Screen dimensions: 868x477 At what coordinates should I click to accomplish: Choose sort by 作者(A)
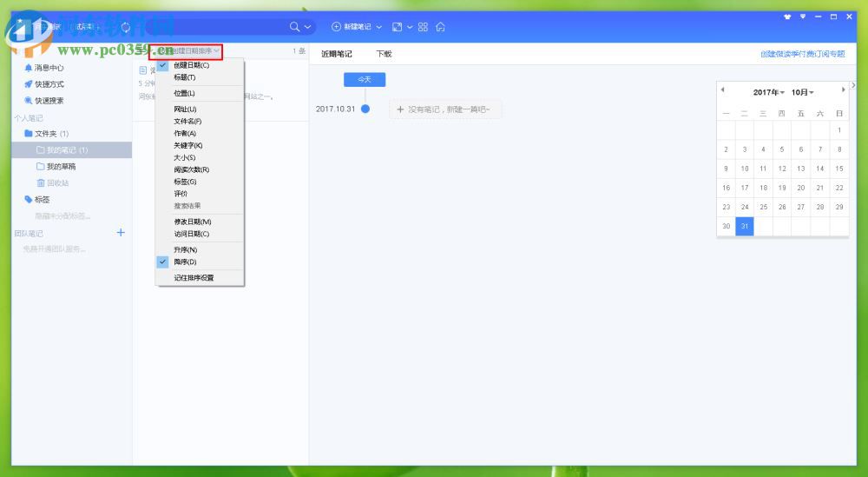click(200, 134)
